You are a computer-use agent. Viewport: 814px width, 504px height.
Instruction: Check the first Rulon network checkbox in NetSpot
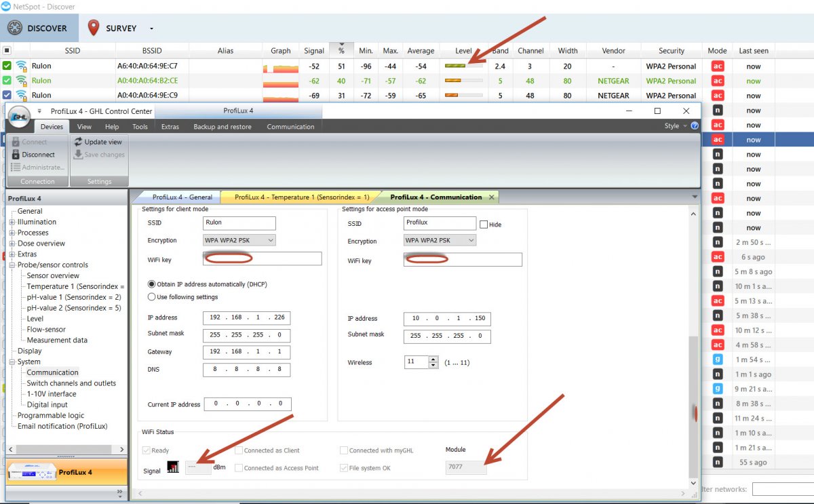7,66
